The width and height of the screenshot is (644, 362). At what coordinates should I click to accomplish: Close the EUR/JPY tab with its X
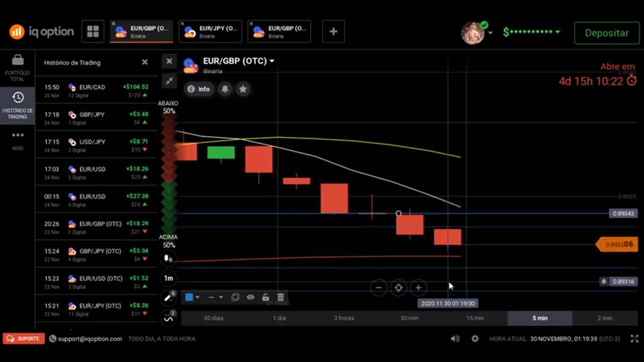tap(182, 24)
